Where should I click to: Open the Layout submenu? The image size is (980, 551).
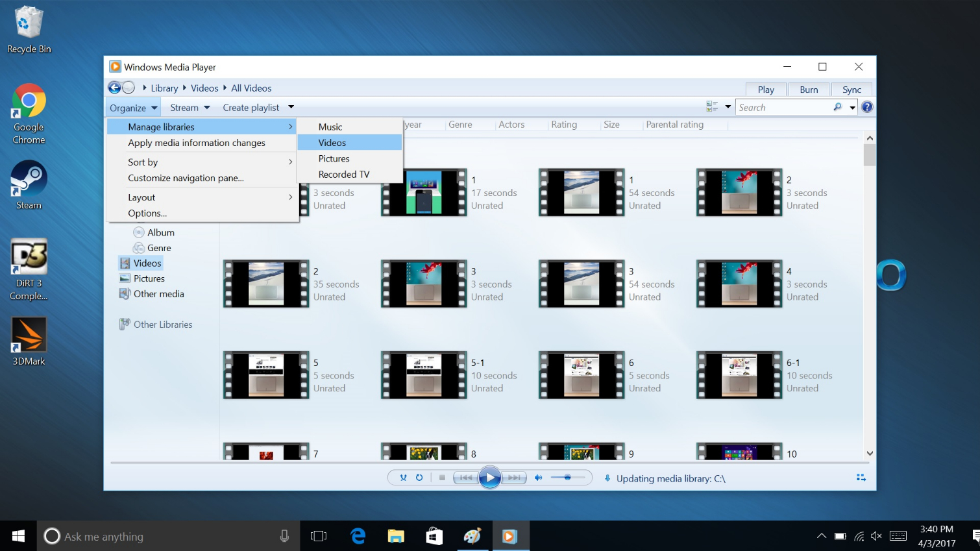[202, 197]
